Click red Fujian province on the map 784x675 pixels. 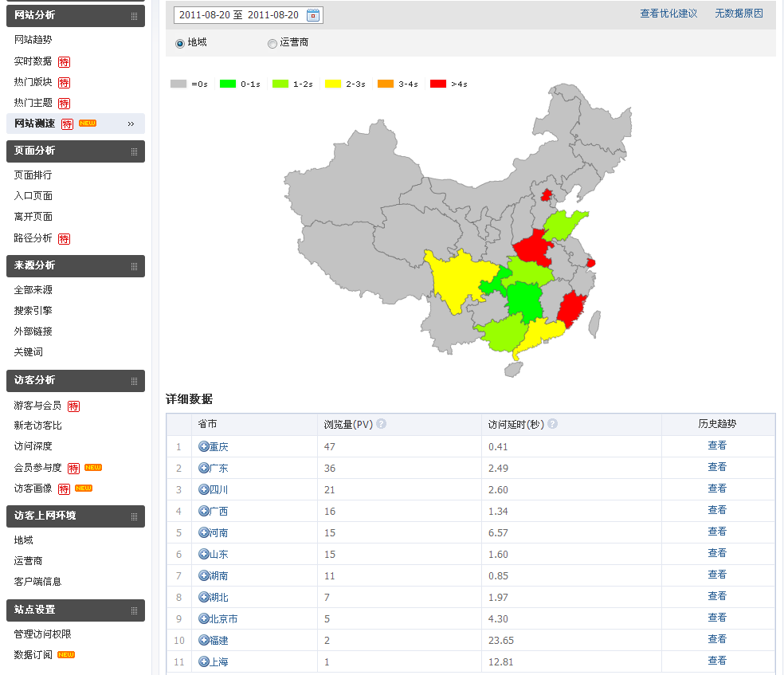571,308
